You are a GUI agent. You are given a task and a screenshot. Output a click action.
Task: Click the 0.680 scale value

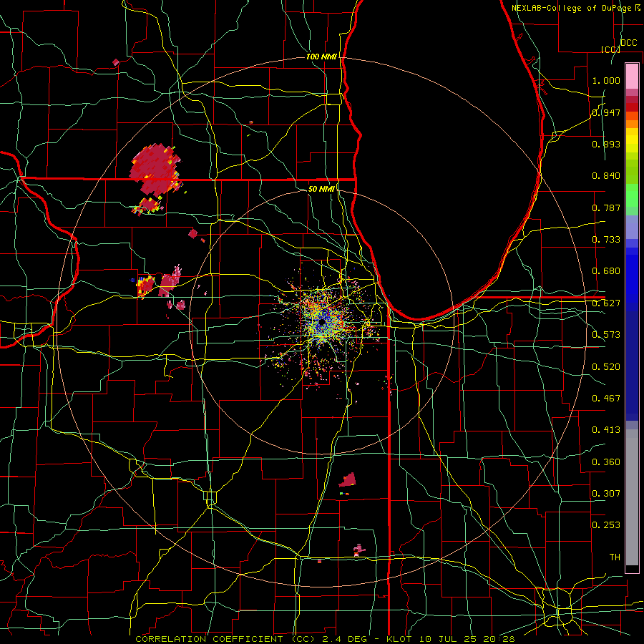click(x=606, y=271)
